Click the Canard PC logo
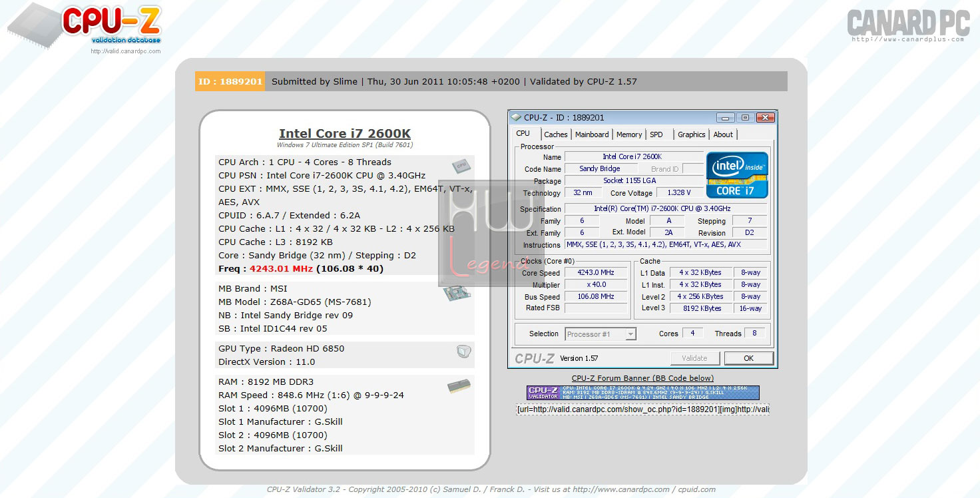This screenshot has height=498, width=980. coord(908,23)
